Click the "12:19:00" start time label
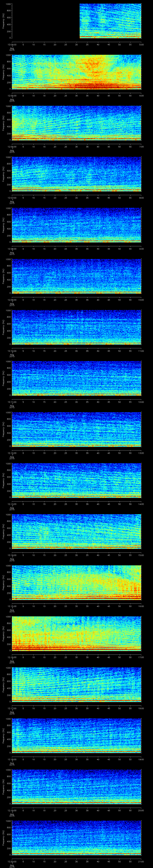 [x=12, y=810]
